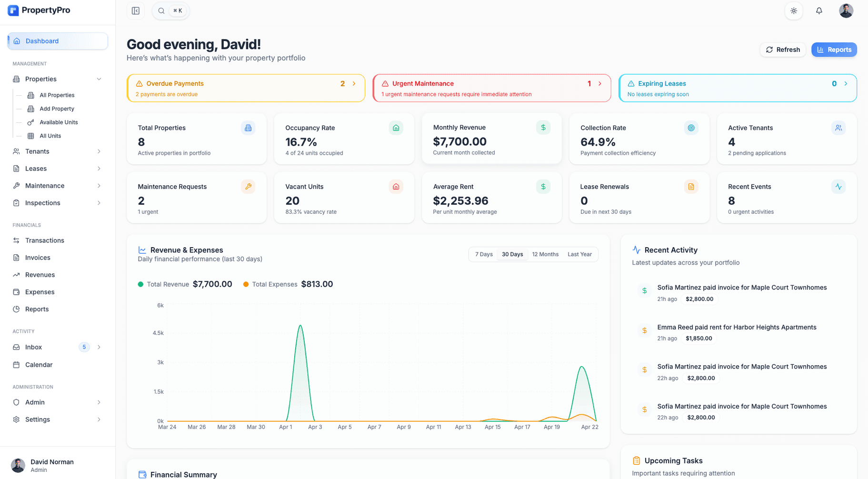Open the profile avatar menu in header
The width and height of the screenshot is (868, 479).
(x=846, y=10)
